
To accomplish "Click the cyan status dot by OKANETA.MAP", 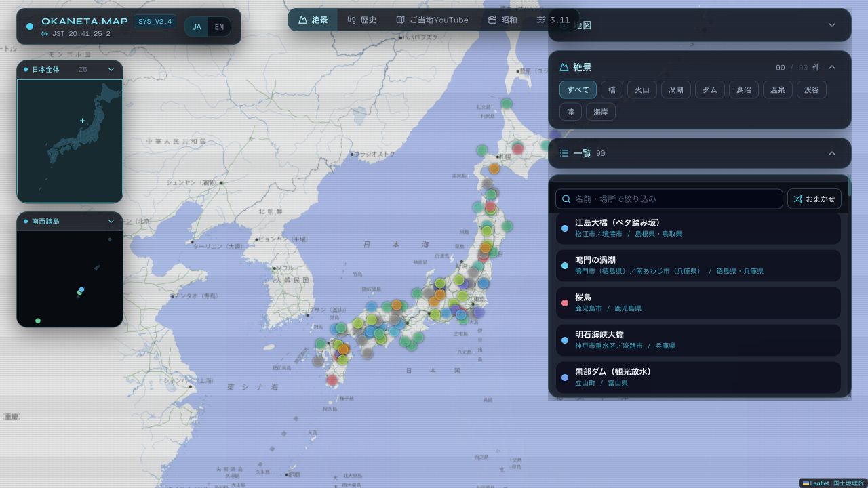I will click(x=30, y=26).
